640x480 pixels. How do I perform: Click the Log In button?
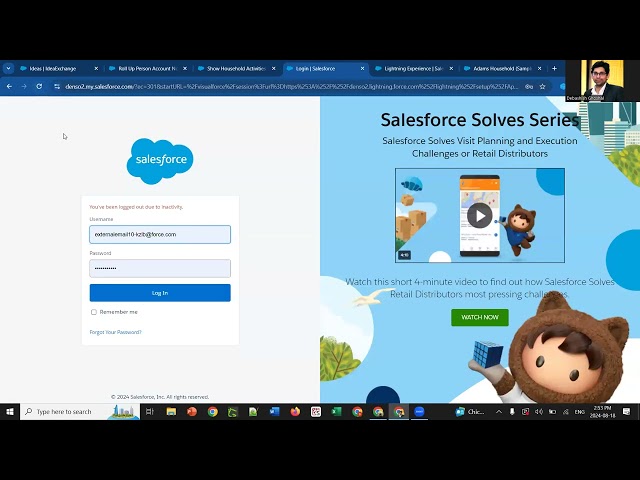tap(160, 293)
